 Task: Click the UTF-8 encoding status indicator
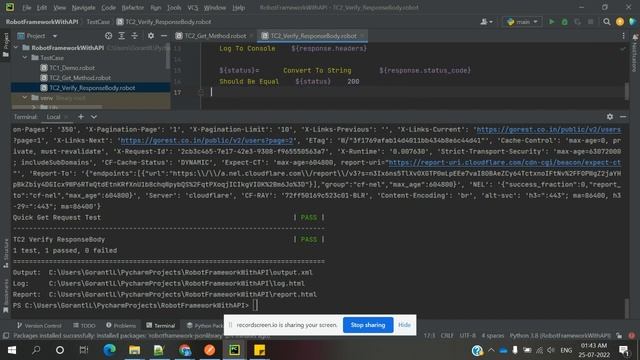click(467, 336)
